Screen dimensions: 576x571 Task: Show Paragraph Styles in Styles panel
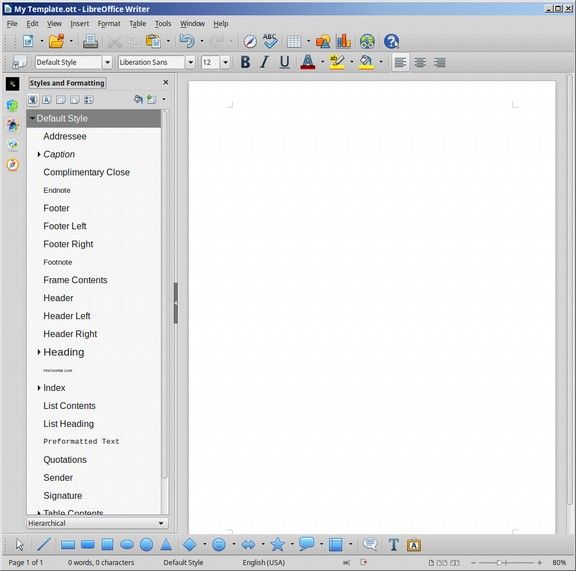pyautogui.click(x=33, y=100)
